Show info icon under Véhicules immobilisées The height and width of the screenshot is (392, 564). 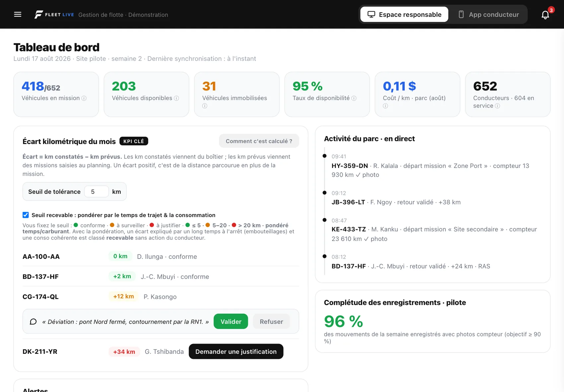(x=205, y=106)
